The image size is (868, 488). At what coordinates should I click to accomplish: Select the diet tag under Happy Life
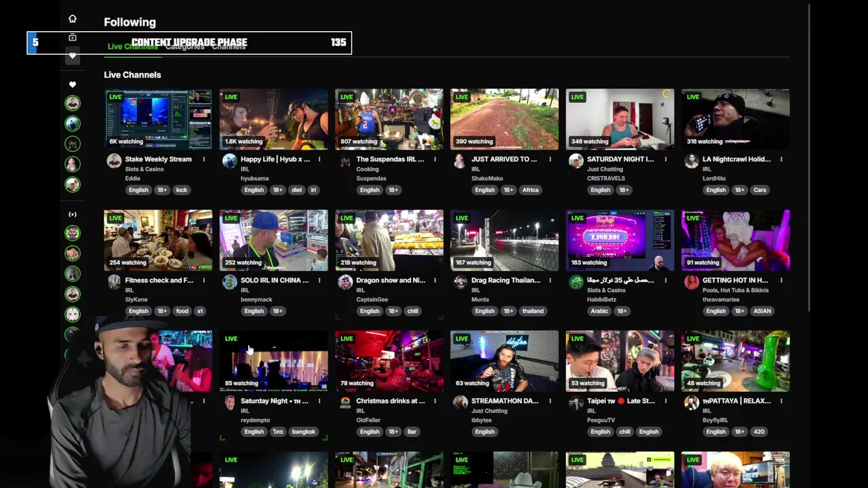(297, 190)
